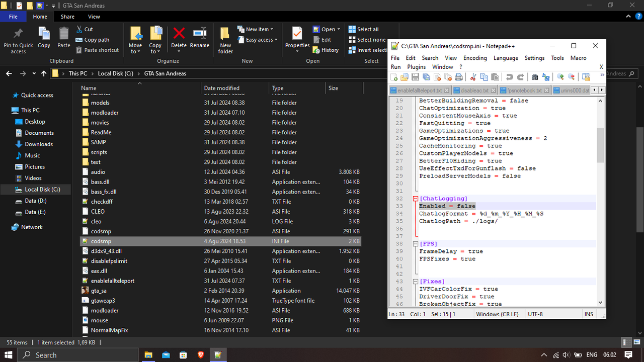The height and width of the screenshot is (362, 644).
Task: Open Notepad++ Encoding menu
Action: [x=475, y=58]
